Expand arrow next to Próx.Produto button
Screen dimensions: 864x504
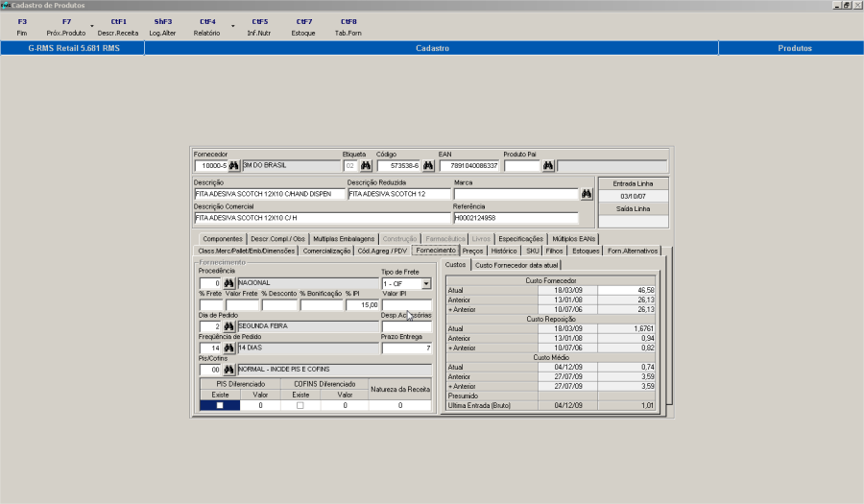tap(92, 26)
